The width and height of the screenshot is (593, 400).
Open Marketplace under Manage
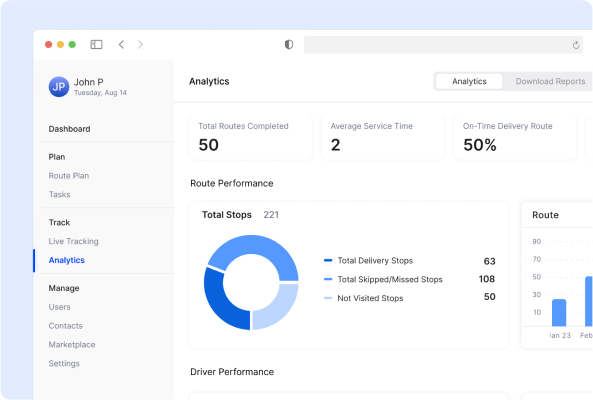pyautogui.click(x=72, y=344)
